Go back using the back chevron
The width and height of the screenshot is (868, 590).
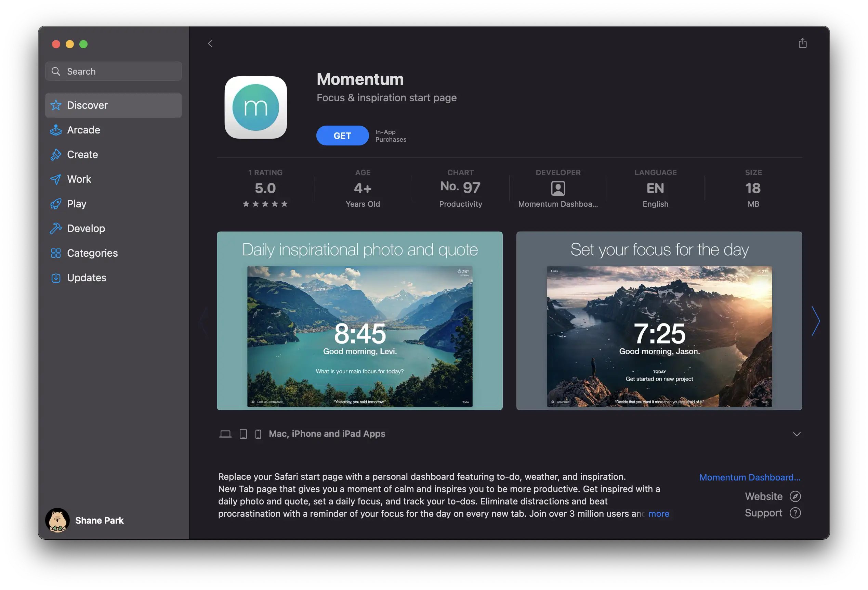pos(210,43)
